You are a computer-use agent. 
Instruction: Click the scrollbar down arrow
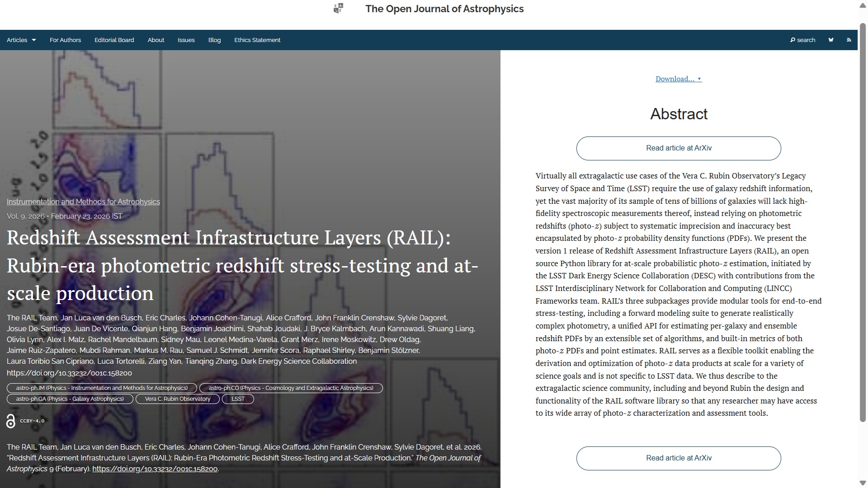[x=863, y=483]
